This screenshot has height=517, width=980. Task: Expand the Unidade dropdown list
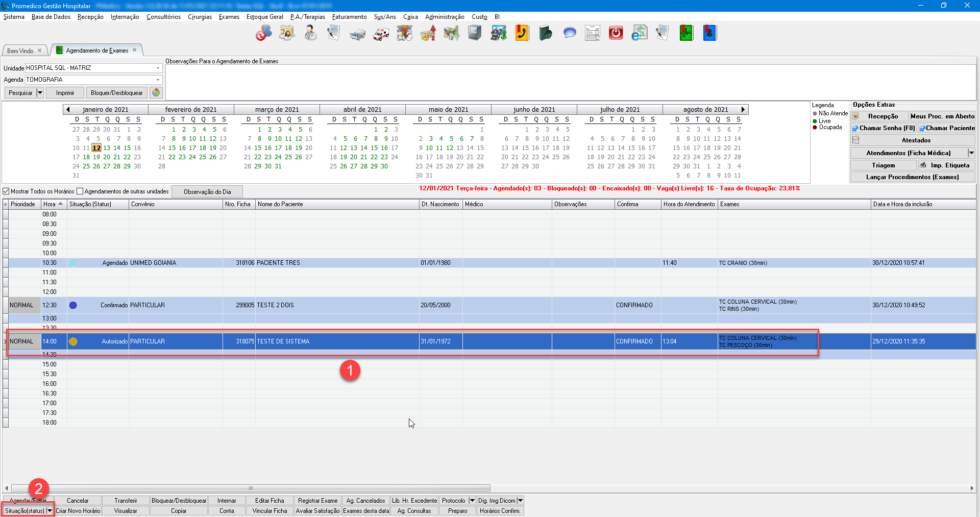[158, 68]
